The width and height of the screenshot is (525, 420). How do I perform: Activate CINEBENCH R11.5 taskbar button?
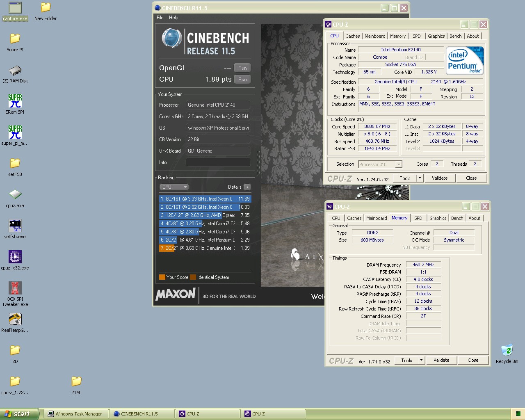(142, 414)
